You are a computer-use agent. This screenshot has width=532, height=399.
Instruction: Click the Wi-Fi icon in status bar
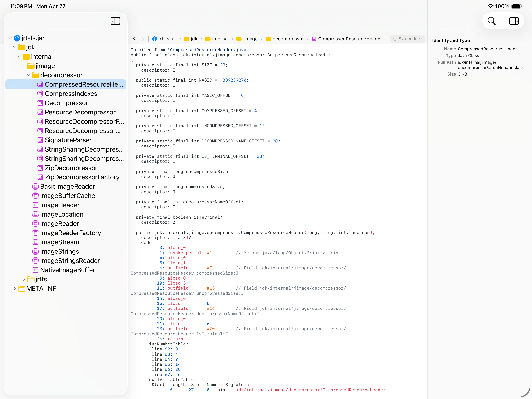point(490,6)
